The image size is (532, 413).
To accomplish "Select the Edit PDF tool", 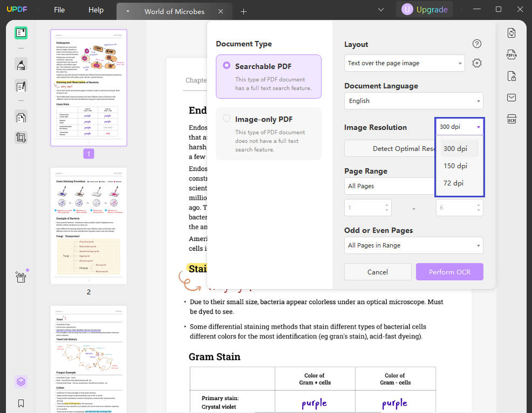I will tap(21, 86).
